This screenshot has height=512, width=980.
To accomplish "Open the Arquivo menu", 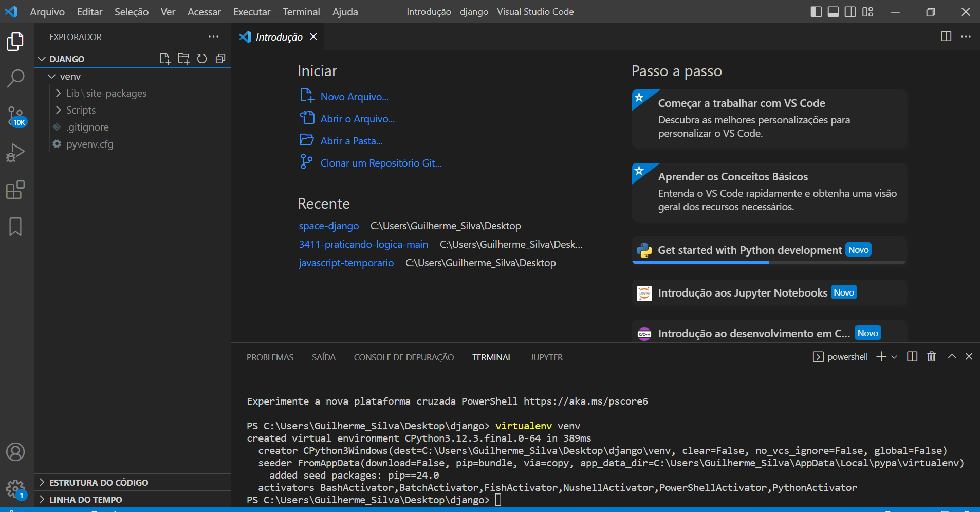I will 47,12.
